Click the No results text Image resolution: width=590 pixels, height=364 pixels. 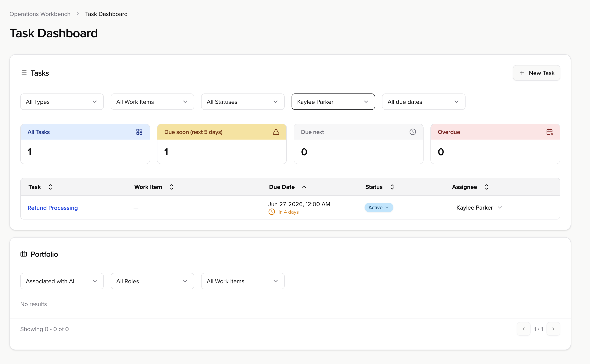coord(33,304)
